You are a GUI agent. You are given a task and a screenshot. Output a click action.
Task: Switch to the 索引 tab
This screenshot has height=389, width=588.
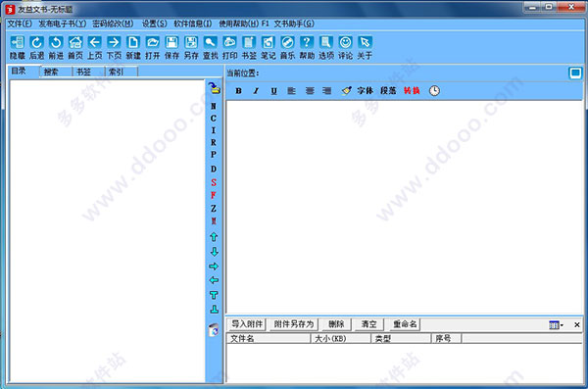122,72
